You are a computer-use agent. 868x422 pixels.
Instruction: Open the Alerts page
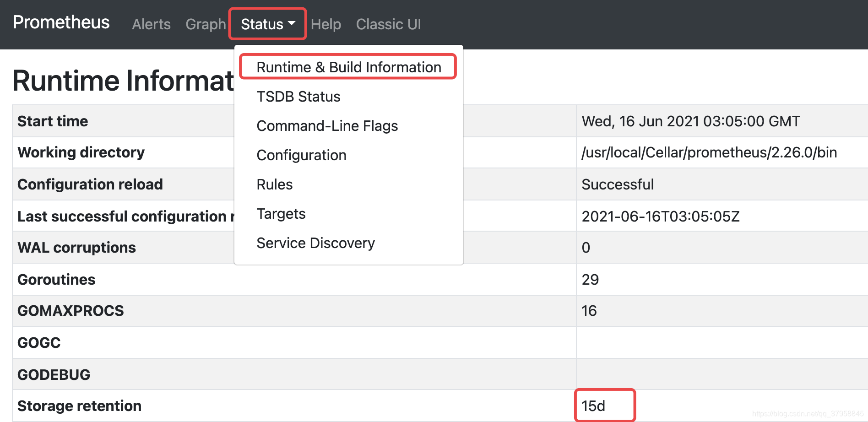(x=151, y=24)
